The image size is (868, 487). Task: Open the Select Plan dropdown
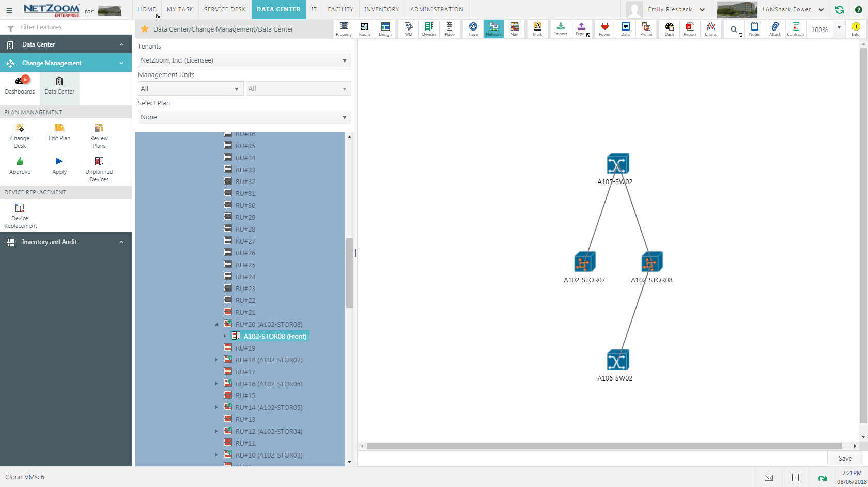(x=244, y=117)
